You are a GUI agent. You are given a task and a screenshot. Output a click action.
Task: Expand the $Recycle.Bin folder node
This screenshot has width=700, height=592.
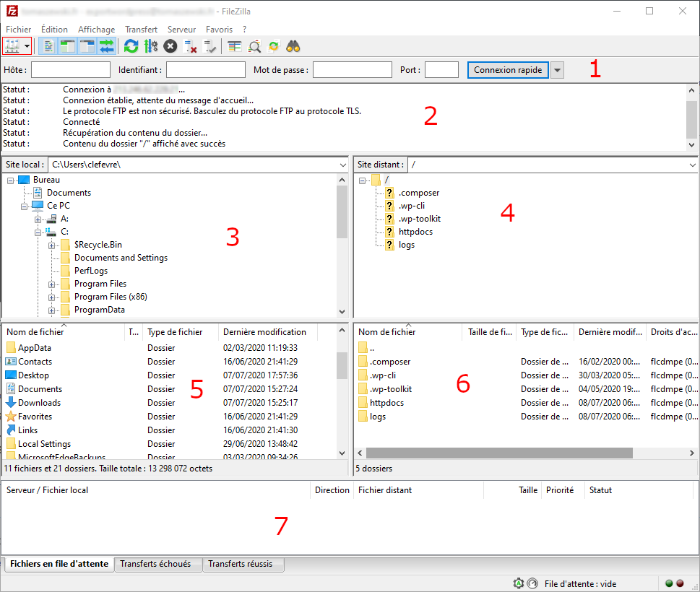click(x=52, y=245)
